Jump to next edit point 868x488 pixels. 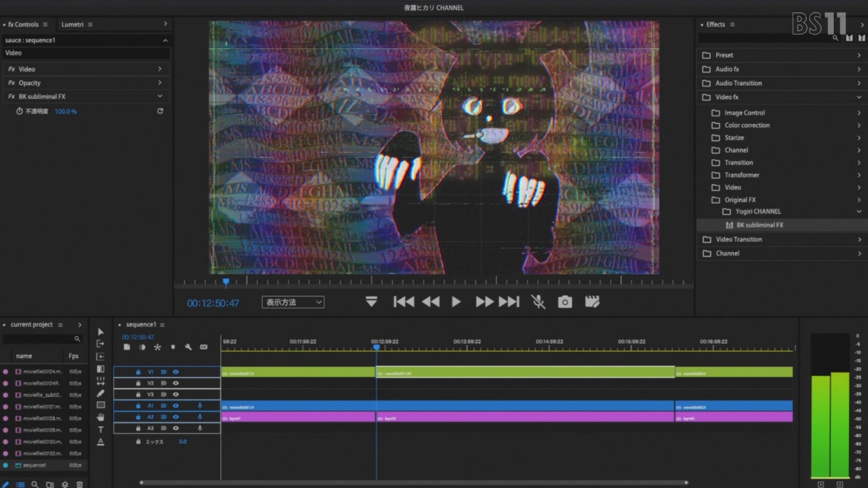point(509,302)
